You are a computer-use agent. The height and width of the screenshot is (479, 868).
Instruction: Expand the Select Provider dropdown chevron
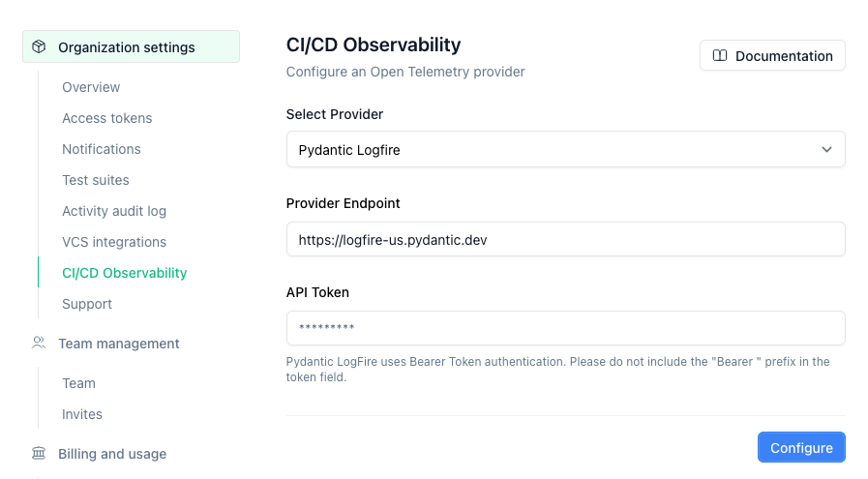coord(826,150)
